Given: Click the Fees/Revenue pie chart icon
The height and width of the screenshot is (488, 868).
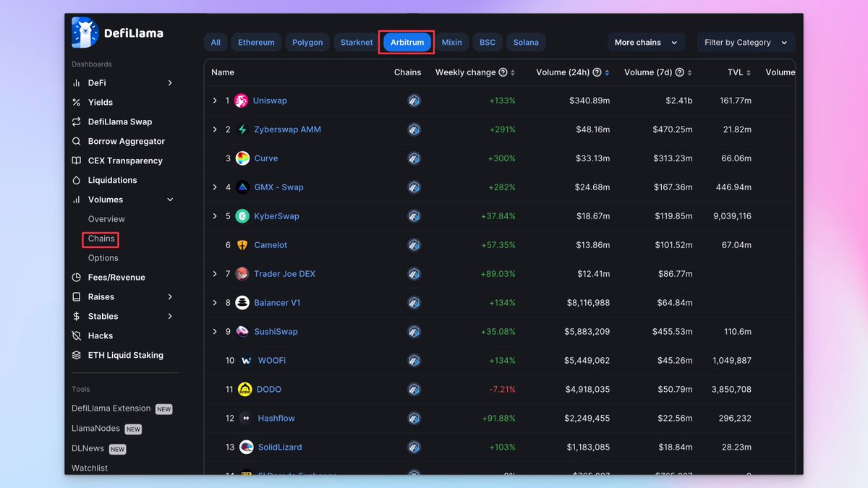Looking at the screenshot, I should (x=77, y=278).
